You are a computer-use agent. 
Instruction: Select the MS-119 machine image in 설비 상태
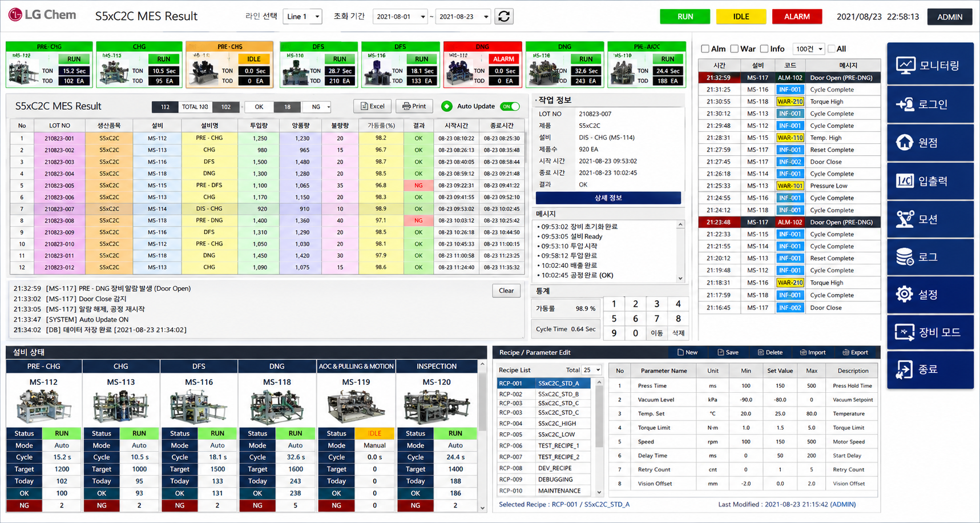tap(356, 407)
